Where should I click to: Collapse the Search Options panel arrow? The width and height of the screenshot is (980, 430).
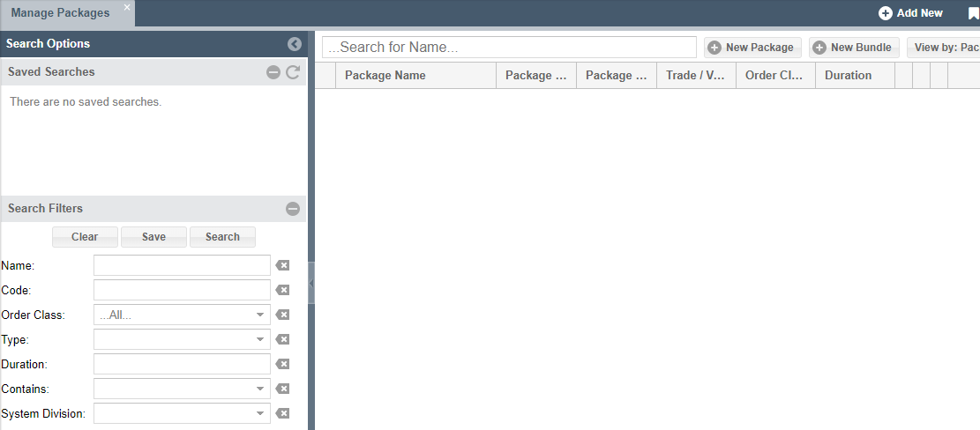(295, 44)
